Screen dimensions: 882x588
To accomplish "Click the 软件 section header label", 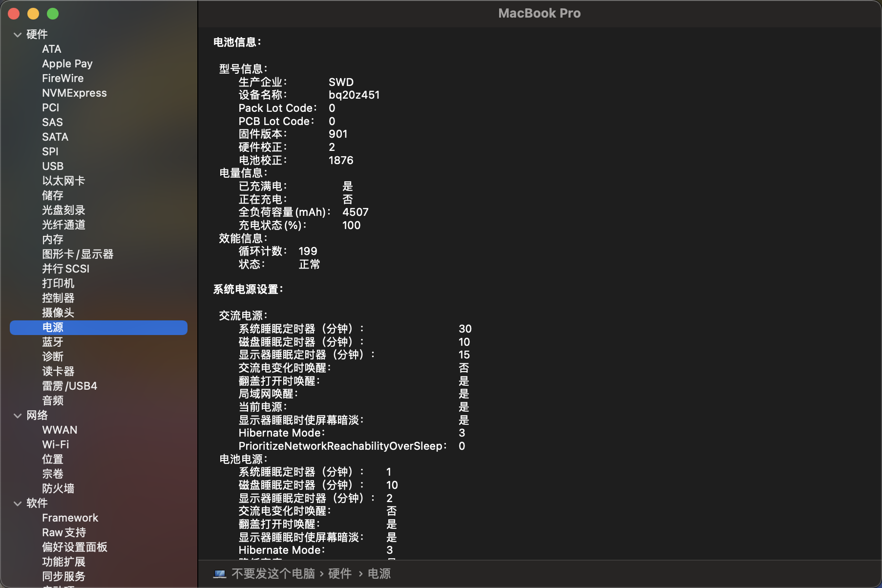I will coord(37,504).
